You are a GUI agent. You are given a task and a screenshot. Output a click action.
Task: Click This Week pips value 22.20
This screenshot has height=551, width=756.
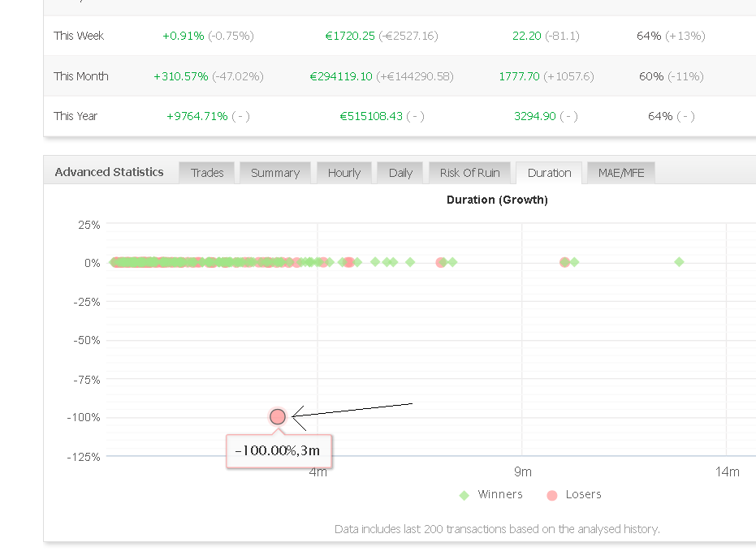click(526, 37)
